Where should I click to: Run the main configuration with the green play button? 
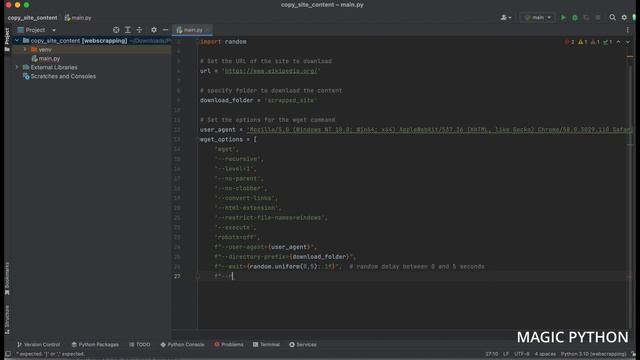coord(563,18)
